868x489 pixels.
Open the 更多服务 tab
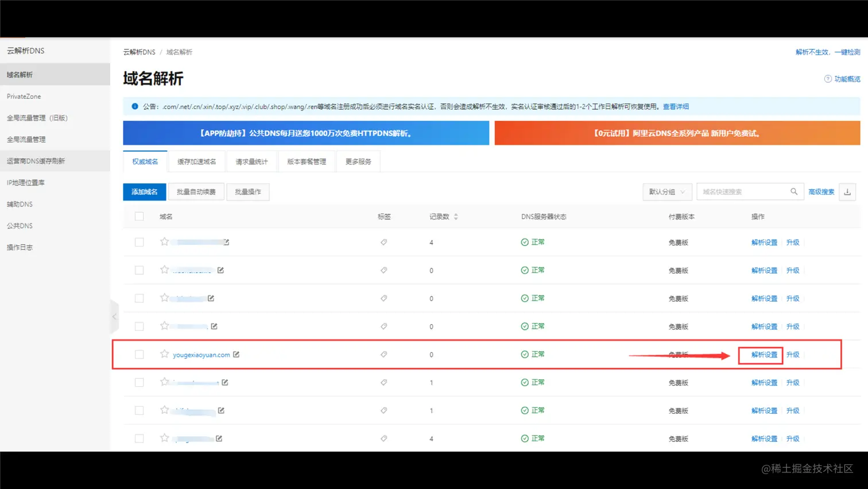(358, 161)
